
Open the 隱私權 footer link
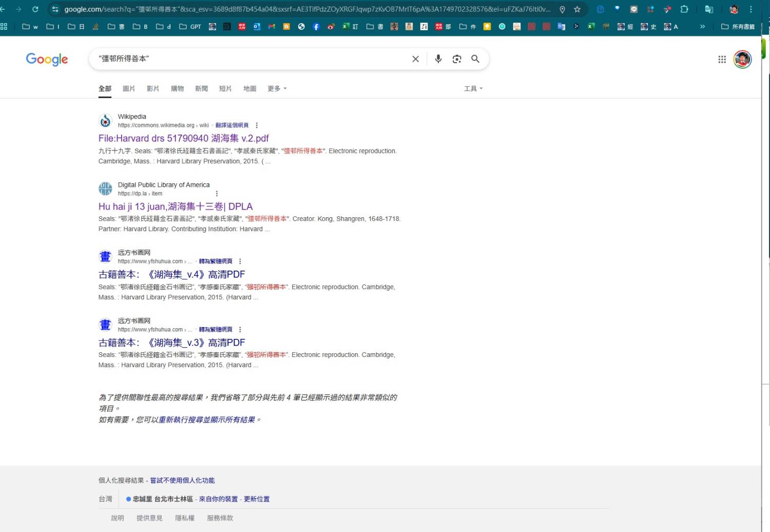[185, 518]
